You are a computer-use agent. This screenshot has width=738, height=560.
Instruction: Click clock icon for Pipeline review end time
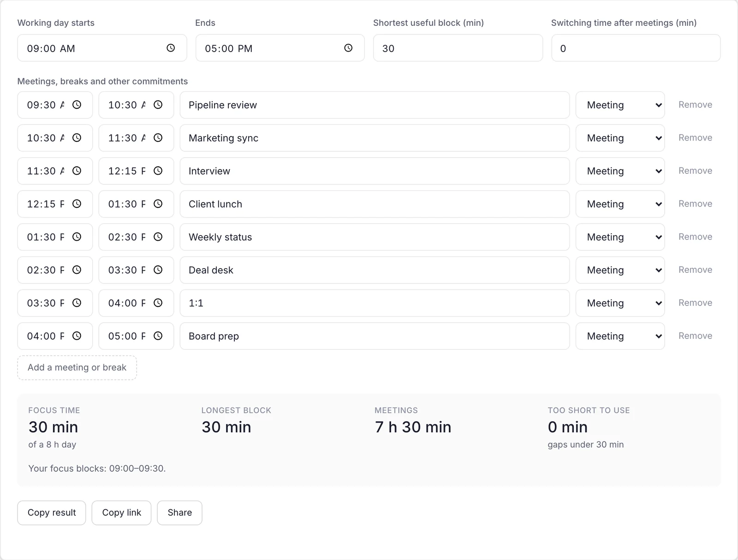coord(158,105)
